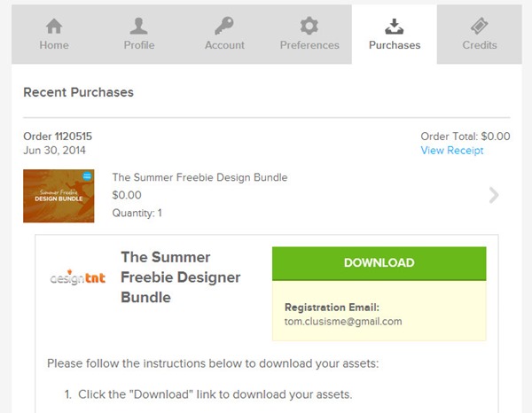Viewport: 532px width, 413px height.
Task: Click the Recent Purchases heading
Action: (78, 92)
